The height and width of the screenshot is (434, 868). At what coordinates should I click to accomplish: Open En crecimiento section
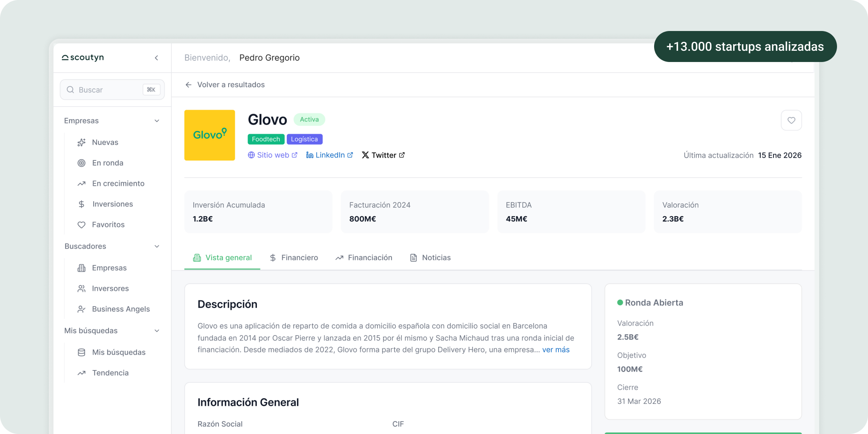(x=111, y=183)
